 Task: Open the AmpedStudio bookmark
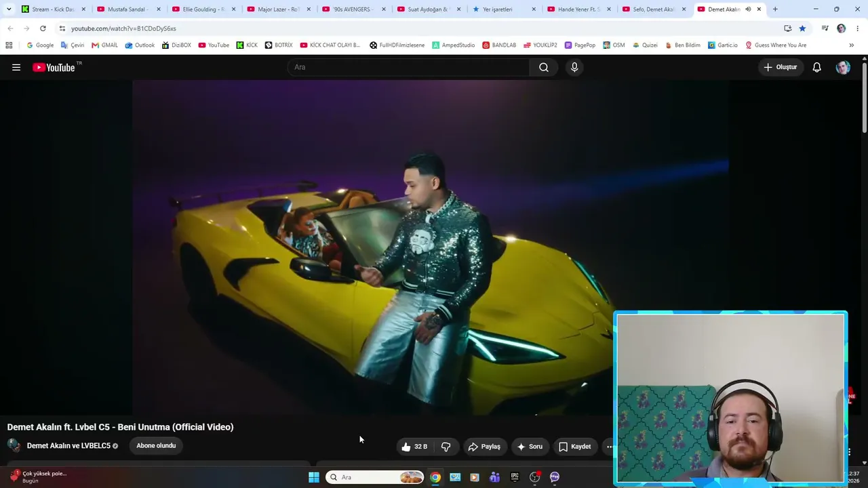pyautogui.click(x=454, y=45)
